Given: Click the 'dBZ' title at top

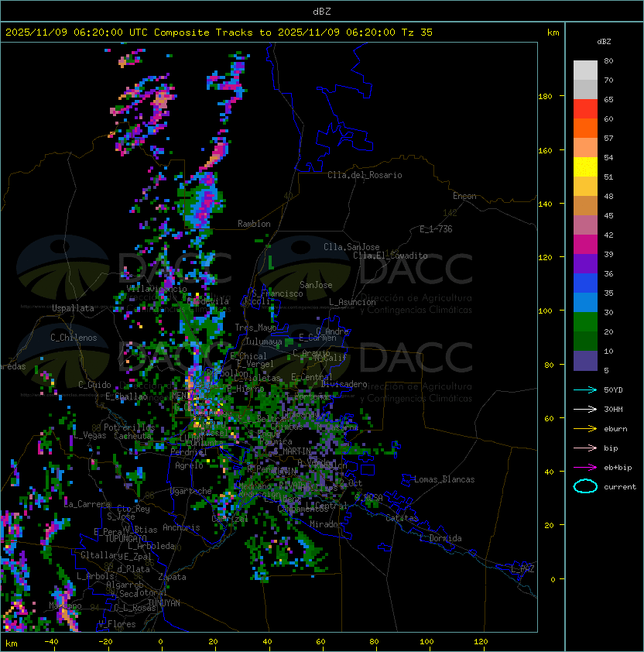Looking at the screenshot, I should tap(322, 11).
